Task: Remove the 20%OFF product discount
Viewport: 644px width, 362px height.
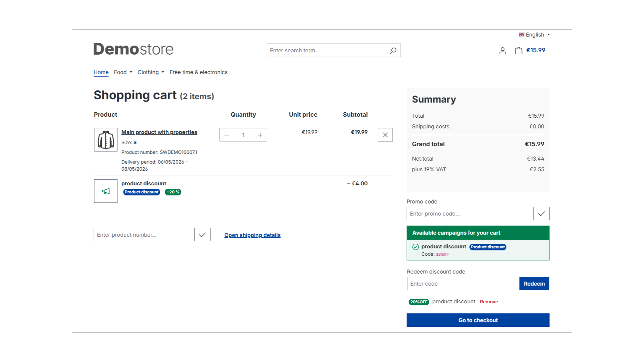Action: click(x=489, y=302)
